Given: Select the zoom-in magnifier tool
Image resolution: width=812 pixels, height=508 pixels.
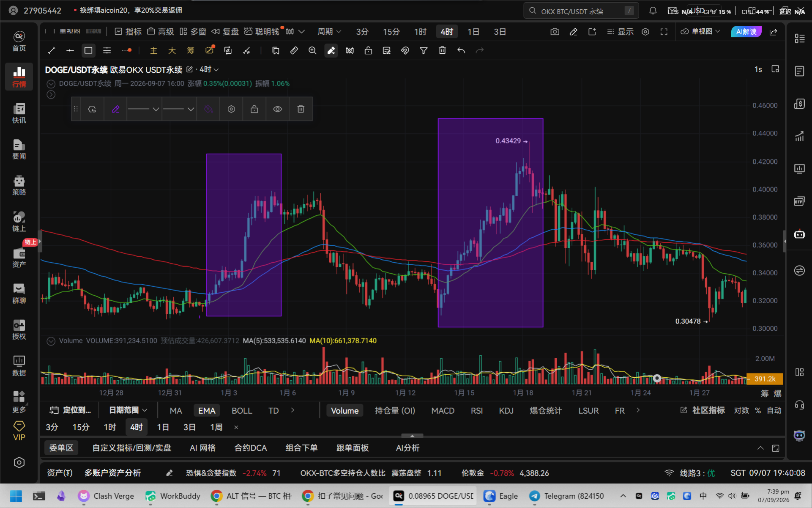Looking at the screenshot, I should pyautogui.click(x=312, y=51).
